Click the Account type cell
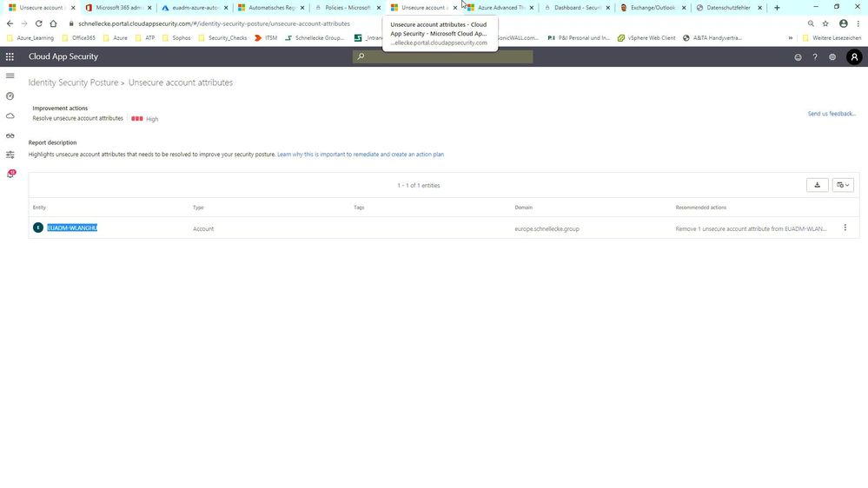868x488 pixels. point(203,228)
